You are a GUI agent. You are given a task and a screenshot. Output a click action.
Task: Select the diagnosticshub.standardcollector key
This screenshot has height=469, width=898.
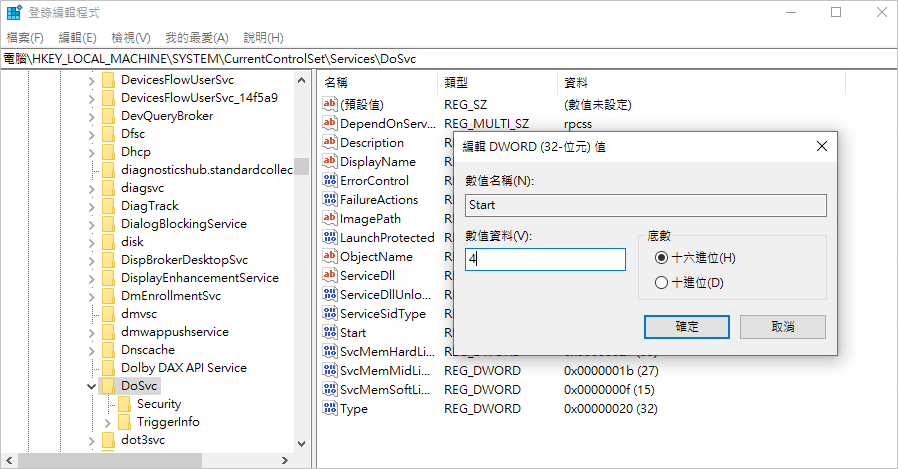point(206,170)
